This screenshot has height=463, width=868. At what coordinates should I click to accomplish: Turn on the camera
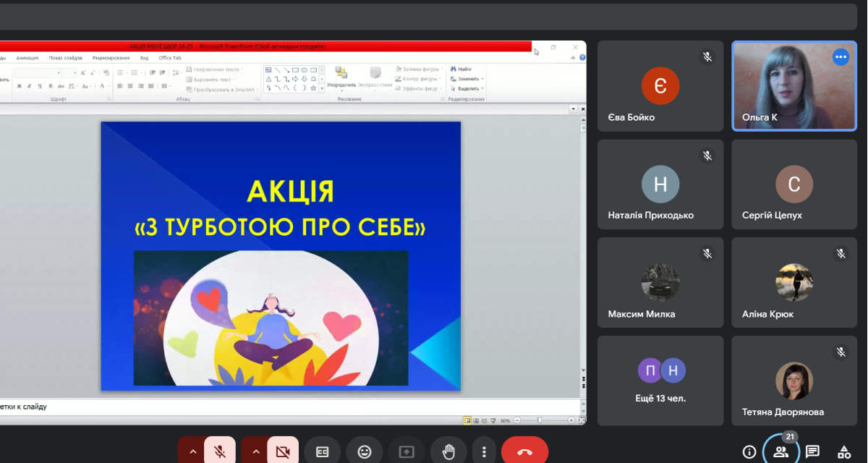coord(282,452)
